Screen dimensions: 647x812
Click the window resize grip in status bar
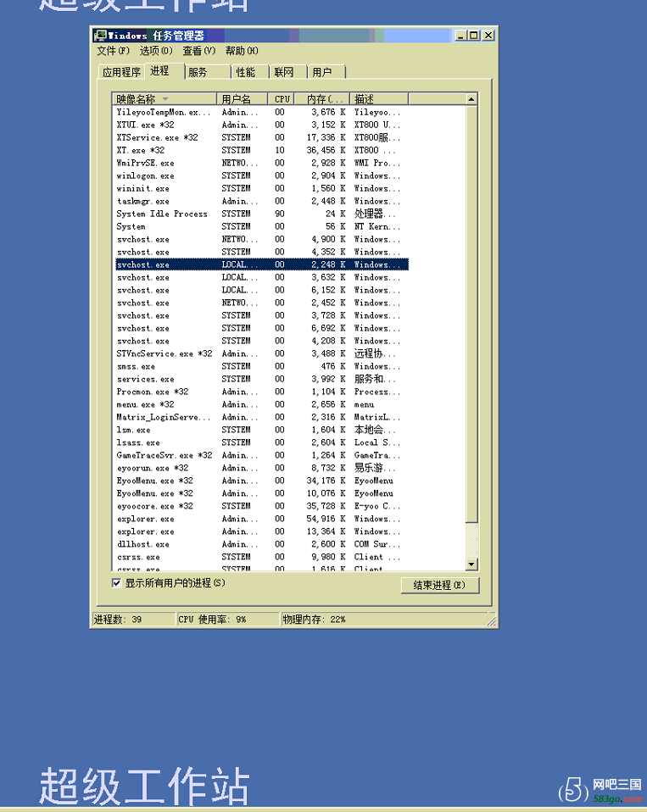pyautogui.click(x=491, y=620)
